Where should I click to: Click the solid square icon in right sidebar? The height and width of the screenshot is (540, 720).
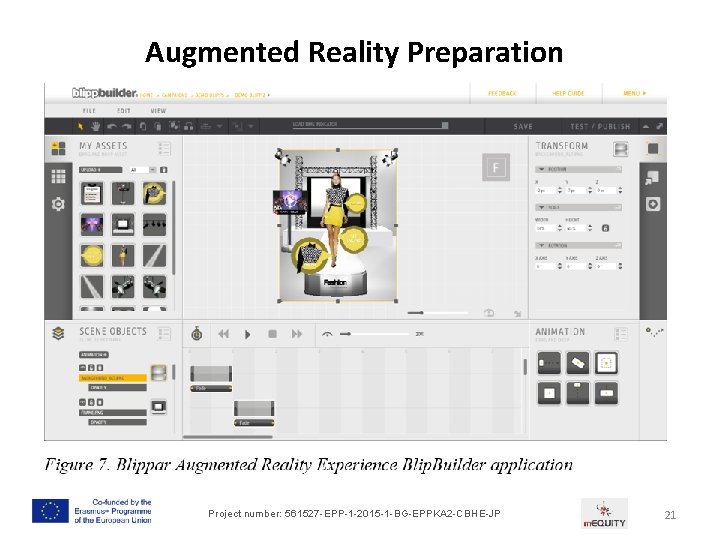click(x=652, y=148)
